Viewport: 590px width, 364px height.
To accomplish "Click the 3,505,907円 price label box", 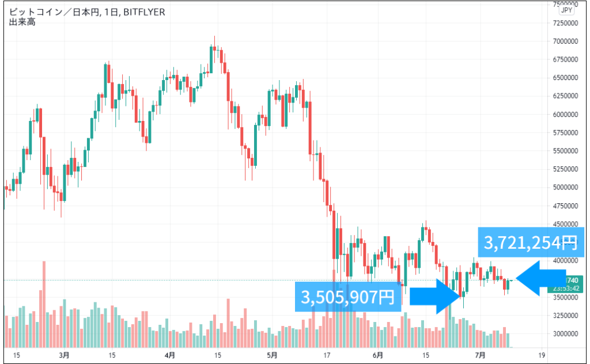I will point(347,297).
